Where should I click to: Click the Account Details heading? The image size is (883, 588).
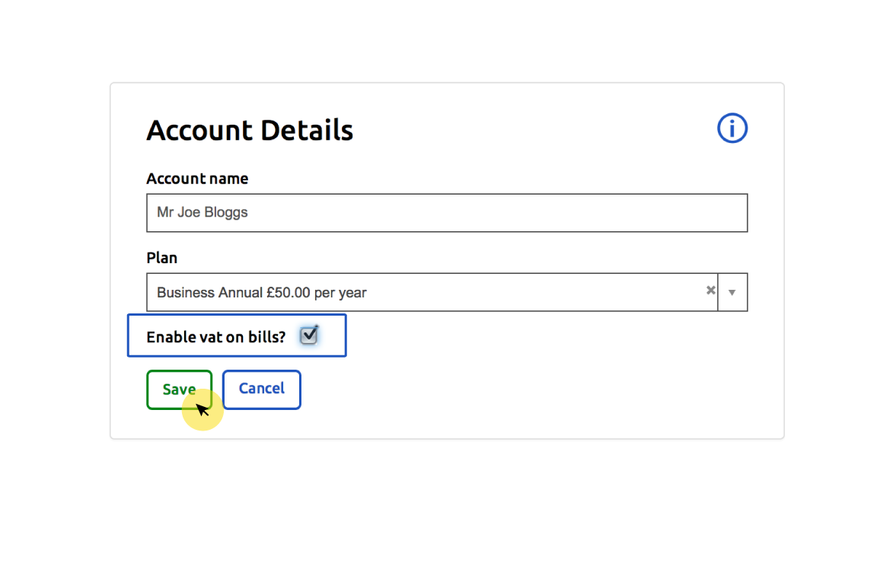point(250,130)
